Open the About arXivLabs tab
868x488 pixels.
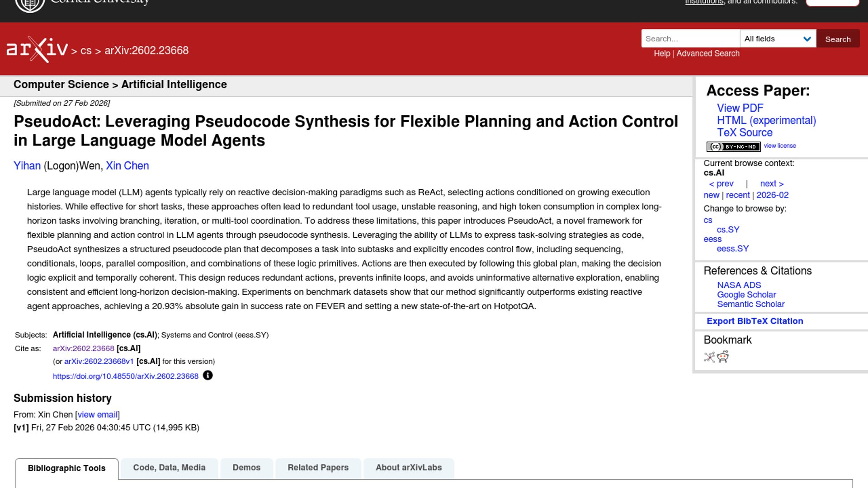click(409, 468)
